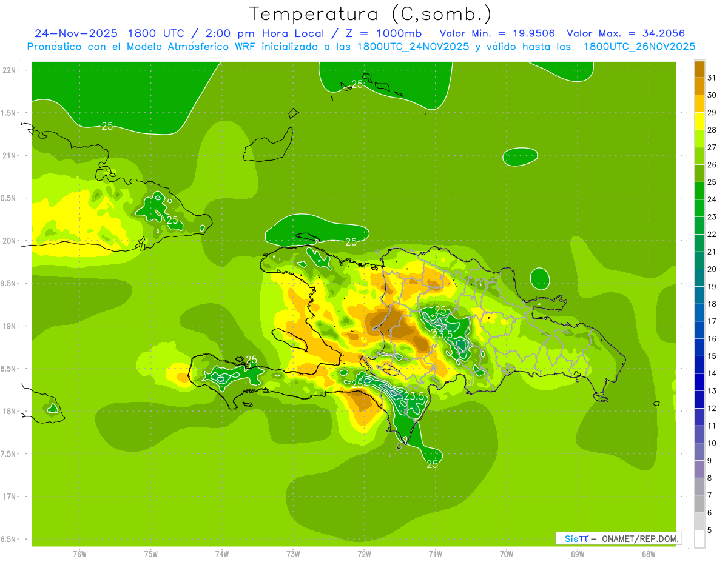The height and width of the screenshot is (562, 728).
Task: Pick the purple swatch between 9 and 10
Action: click(x=699, y=452)
